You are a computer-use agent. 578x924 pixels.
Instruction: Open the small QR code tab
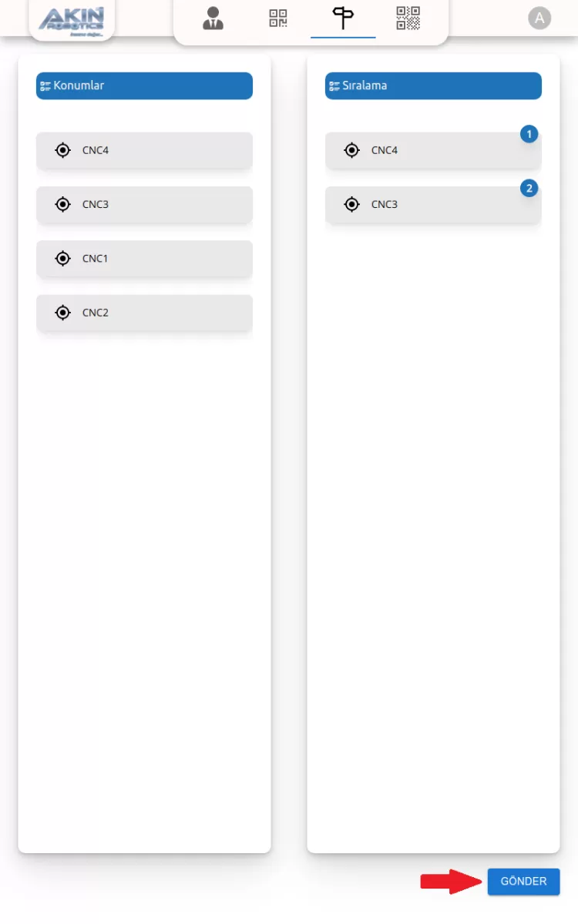coord(278,18)
